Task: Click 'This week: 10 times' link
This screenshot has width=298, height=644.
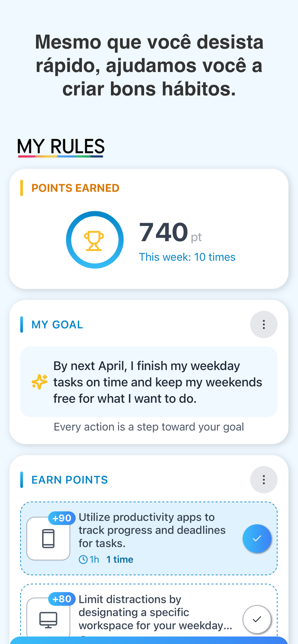Action: [x=187, y=257]
